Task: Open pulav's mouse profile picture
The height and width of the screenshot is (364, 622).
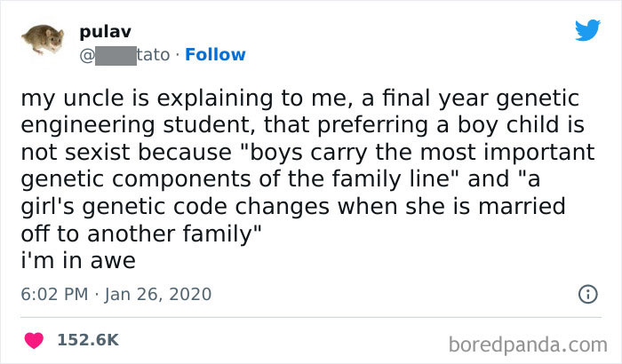Action: coord(41,43)
